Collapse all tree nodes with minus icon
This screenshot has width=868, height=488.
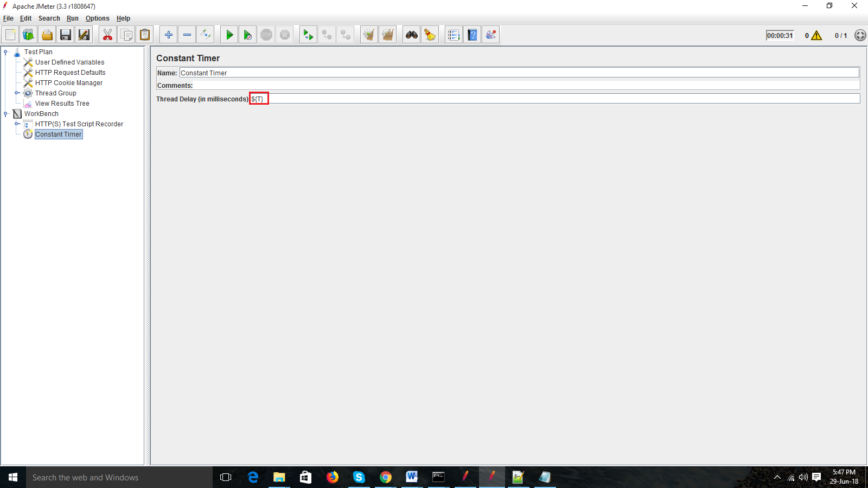point(187,35)
